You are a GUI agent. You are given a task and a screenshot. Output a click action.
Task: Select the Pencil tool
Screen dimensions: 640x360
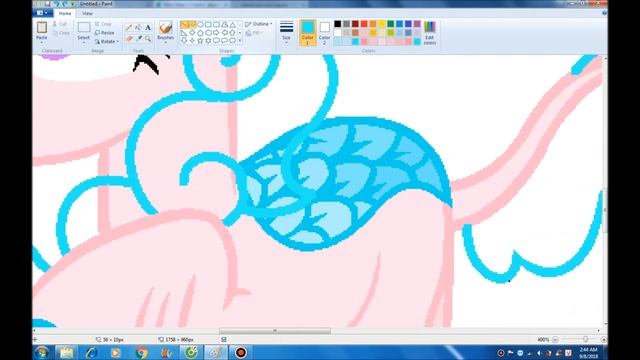(129, 27)
